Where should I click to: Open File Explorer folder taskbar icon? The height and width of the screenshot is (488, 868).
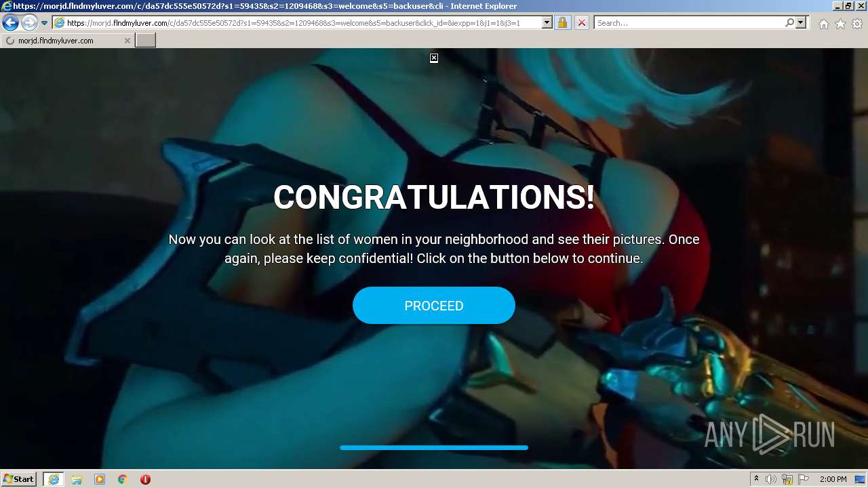coord(77,479)
